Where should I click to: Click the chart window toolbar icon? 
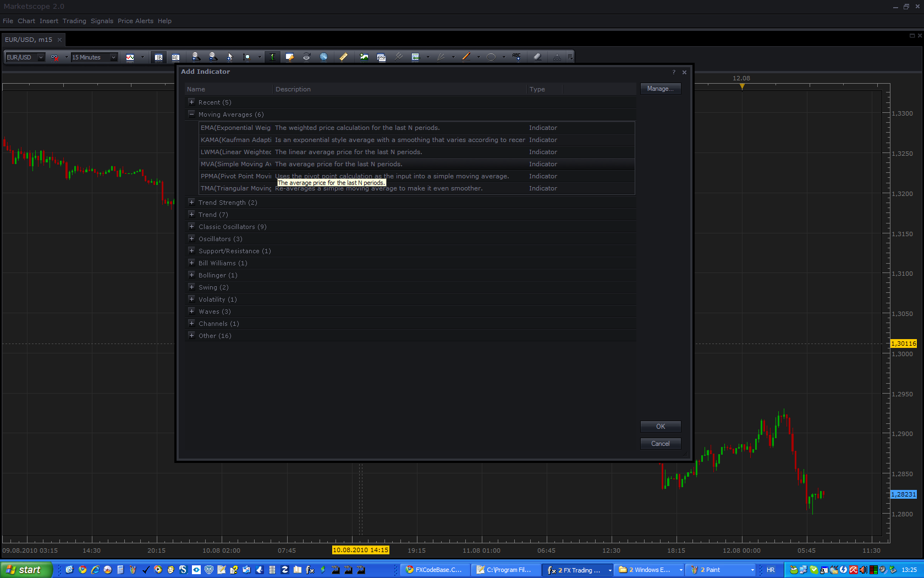coord(381,57)
